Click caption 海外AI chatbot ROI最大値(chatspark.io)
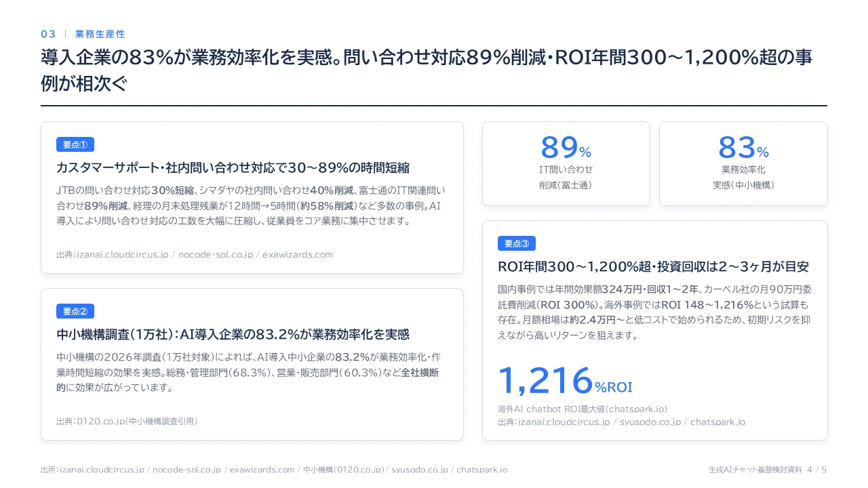Image resolution: width=868 pixels, height=488 pixels. point(583,409)
